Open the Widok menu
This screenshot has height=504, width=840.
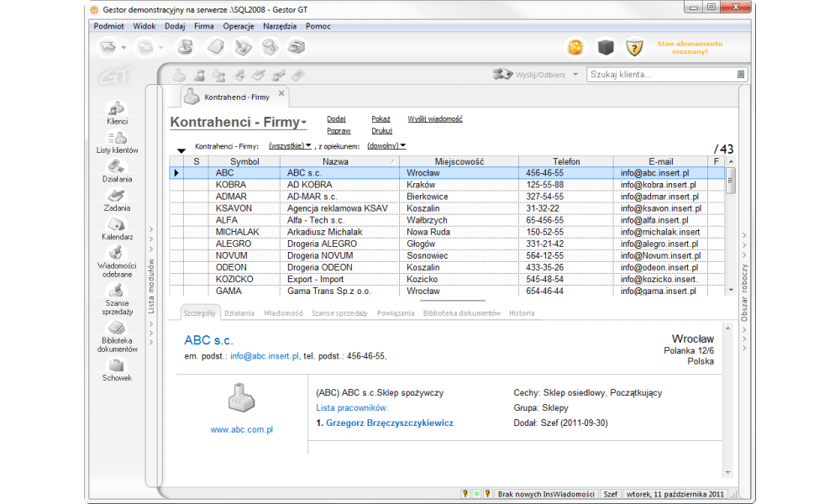coord(144,26)
